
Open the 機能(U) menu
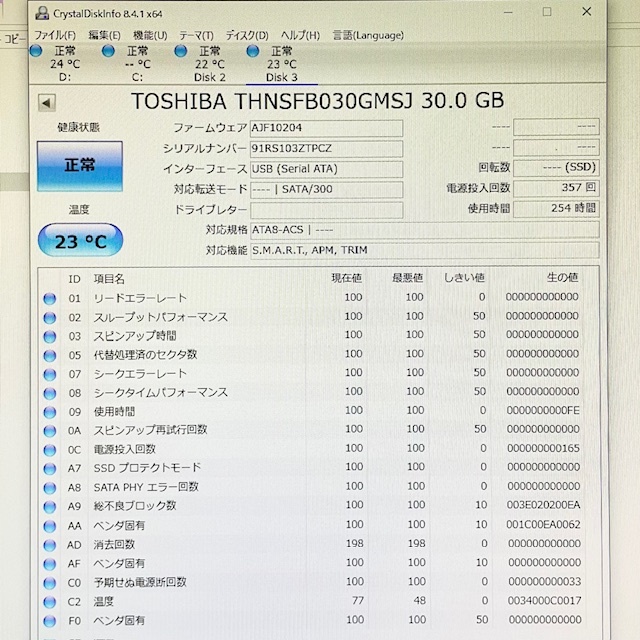150,36
